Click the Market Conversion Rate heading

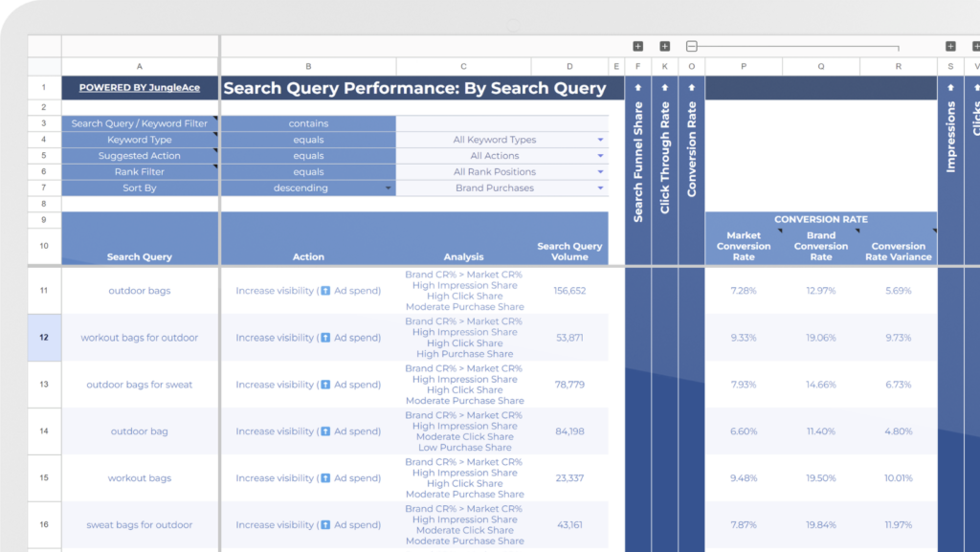(744, 246)
